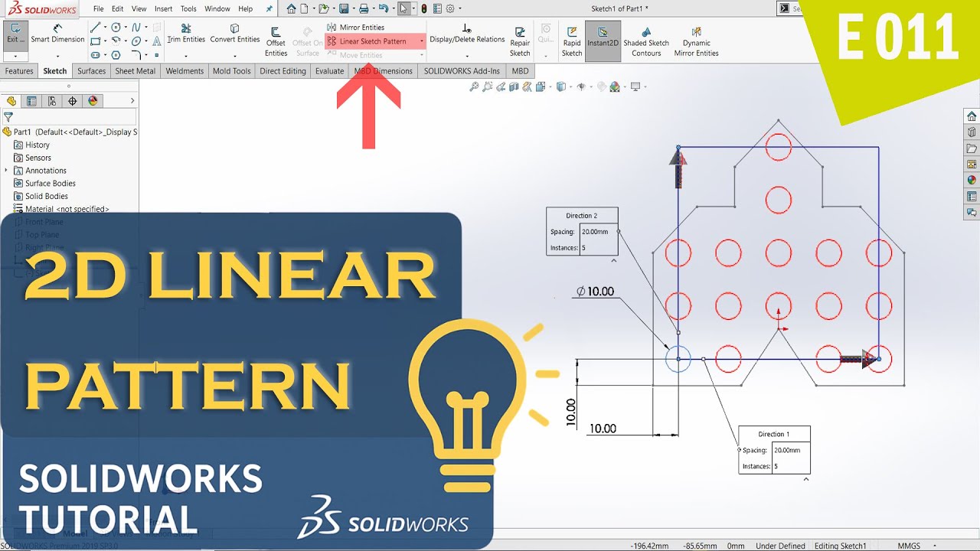Screen dimensions: 980x551
Task: Expand Annotations tree node
Action: point(6,170)
